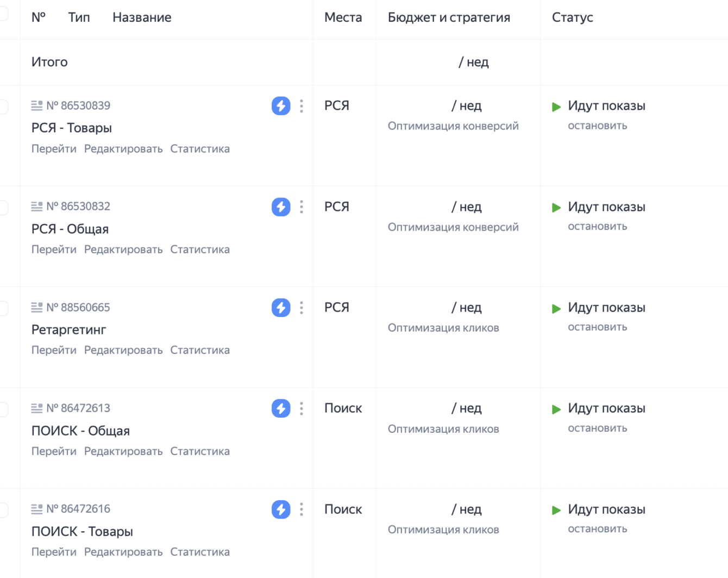The image size is (728, 578).
Task: Open three-dot menu for Ретаргетинг campaign
Action: pos(302,308)
